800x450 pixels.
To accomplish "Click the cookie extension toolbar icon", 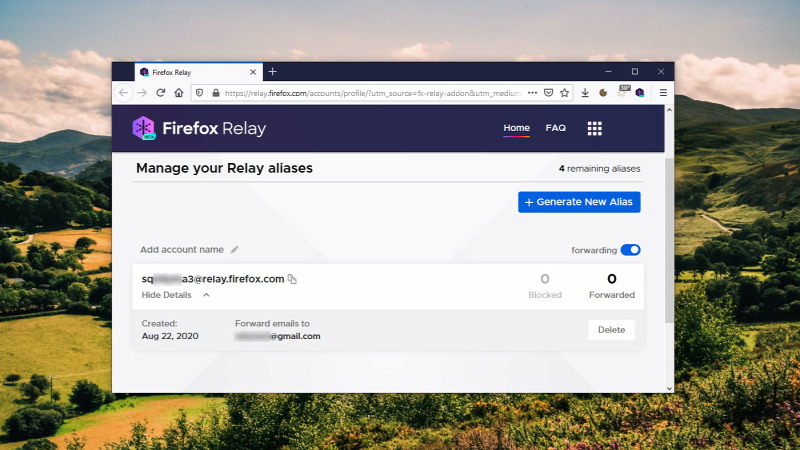I will (x=604, y=93).
